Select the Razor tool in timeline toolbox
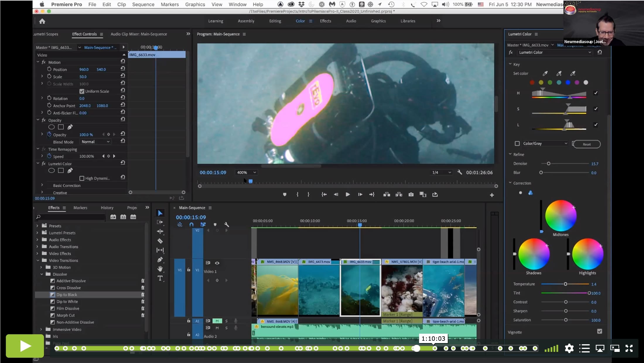 tap(160, 241)
